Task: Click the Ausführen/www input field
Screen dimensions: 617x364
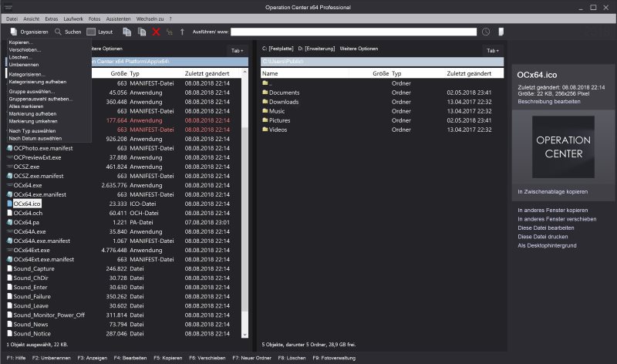Action: (x=353, y=32)
